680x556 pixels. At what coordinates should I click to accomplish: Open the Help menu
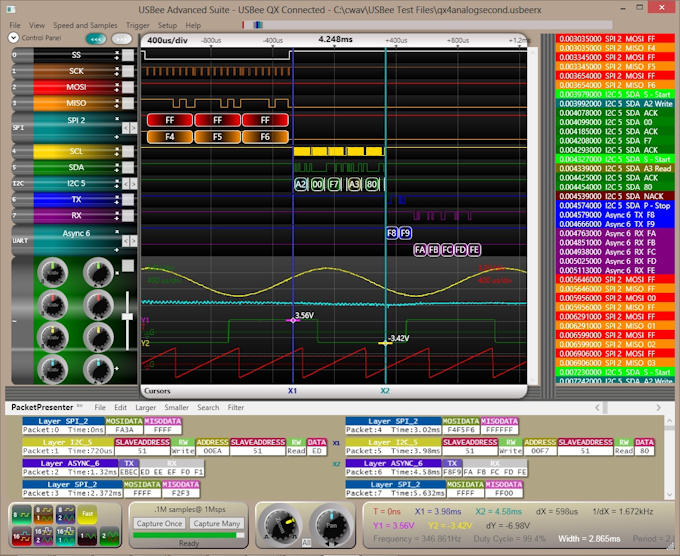pos(193,25)
